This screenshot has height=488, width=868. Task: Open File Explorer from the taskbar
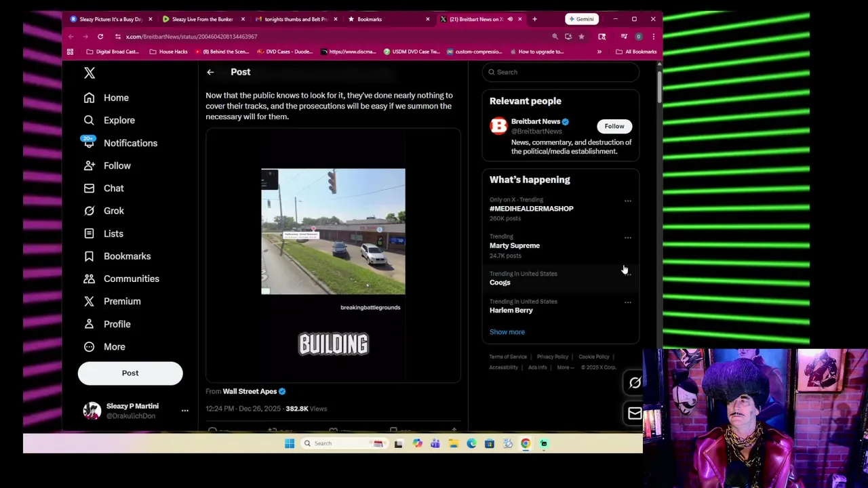453,443
